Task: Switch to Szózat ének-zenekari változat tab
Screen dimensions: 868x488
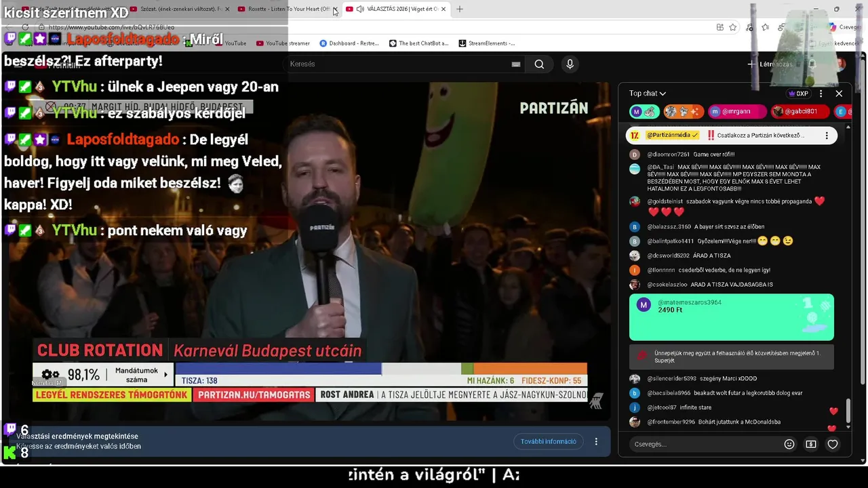Action: click(x=178, y=9)
